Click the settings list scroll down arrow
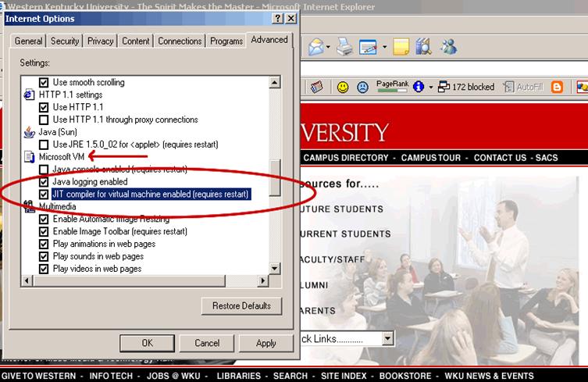This screenshot has height=382, width=588. (275, 269)
